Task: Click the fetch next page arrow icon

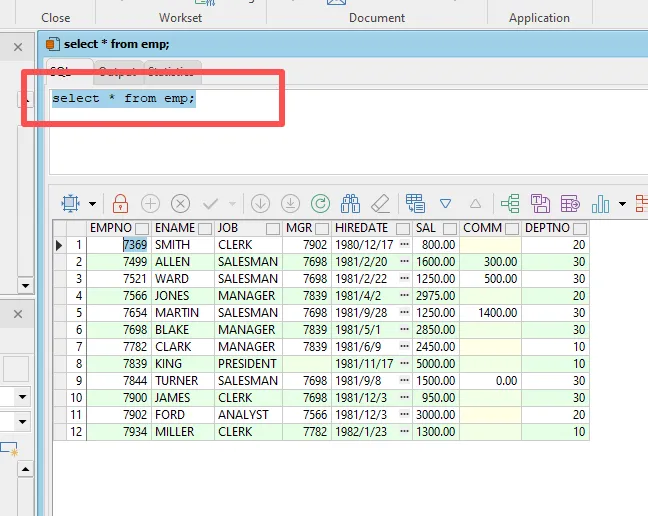Action: [260, 204]
